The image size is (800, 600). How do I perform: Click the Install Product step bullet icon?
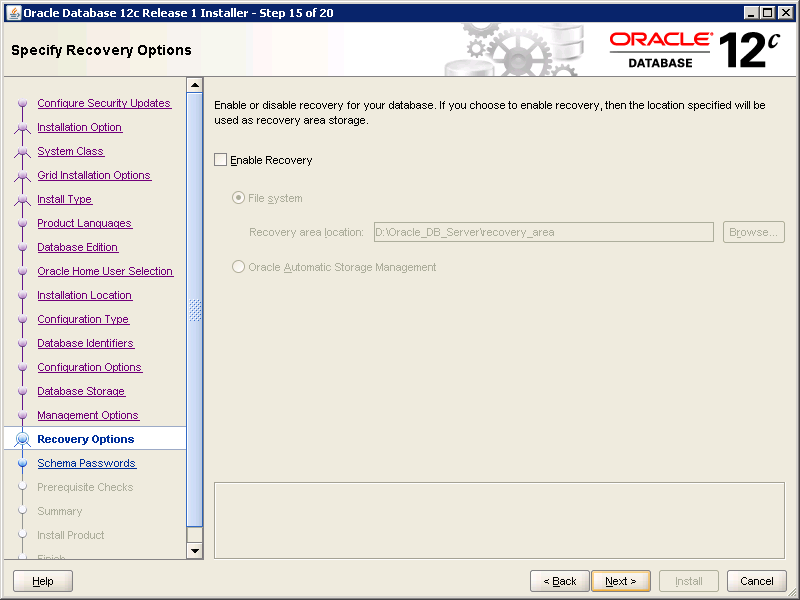(22, 535)
